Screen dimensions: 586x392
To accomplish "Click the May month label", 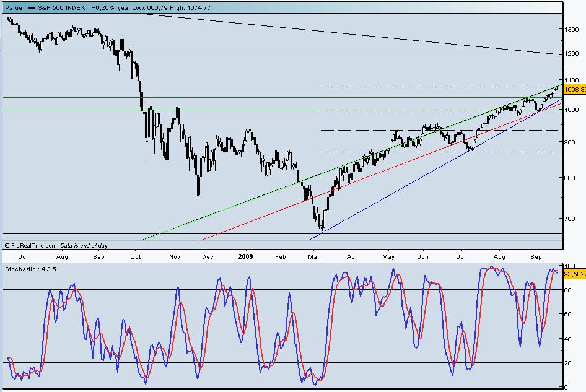I will (x=388, y=257).
